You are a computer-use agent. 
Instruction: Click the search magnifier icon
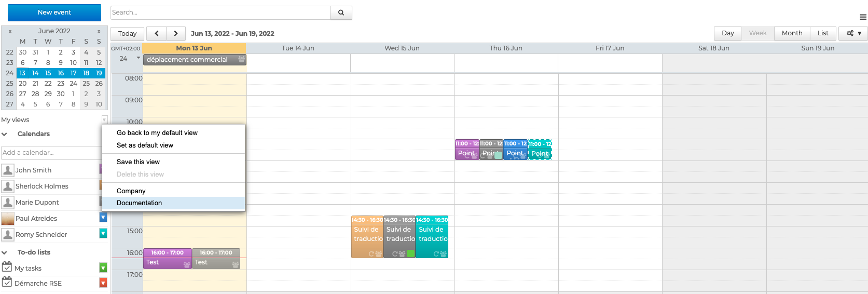(341, 12)
